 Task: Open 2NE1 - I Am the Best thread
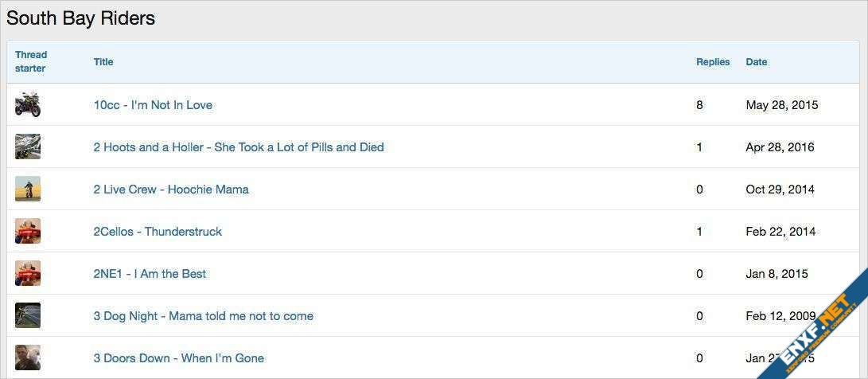pyautogui.click(x=150, y=274)
